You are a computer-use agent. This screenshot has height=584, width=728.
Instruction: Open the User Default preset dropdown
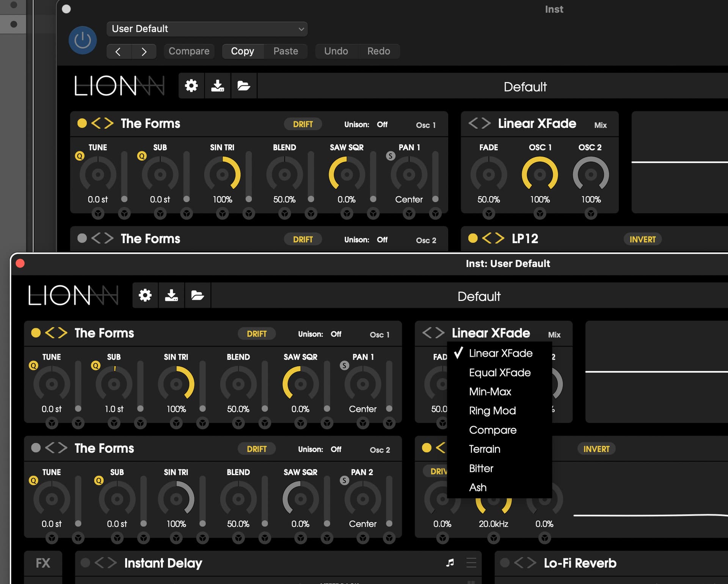pos(207,29)
